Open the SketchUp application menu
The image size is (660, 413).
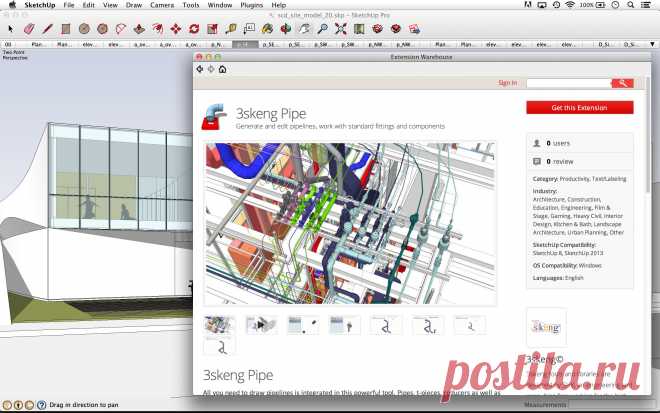[40, 5]
